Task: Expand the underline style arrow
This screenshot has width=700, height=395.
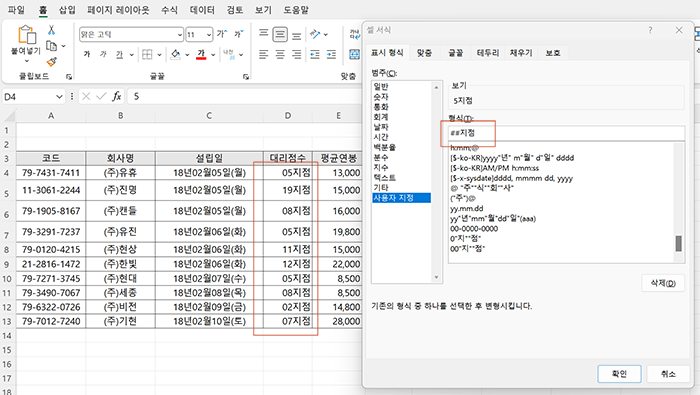Action: (132, 55)
